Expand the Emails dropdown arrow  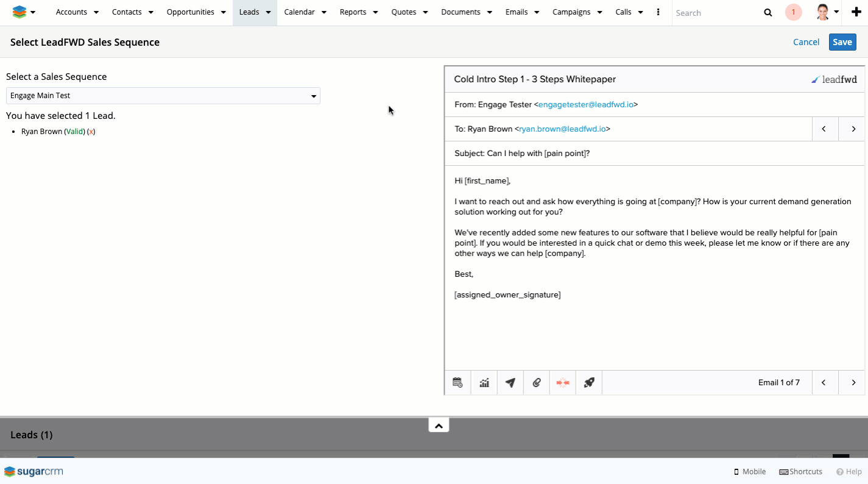point(537,12)
